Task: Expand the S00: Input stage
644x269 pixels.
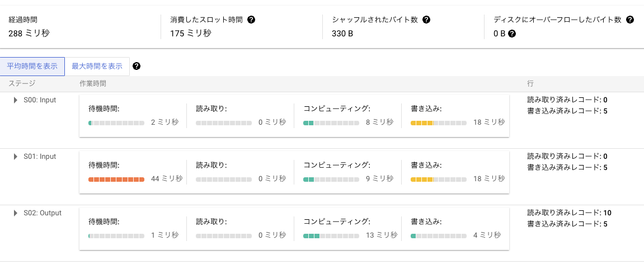Action: pos(16,100)
